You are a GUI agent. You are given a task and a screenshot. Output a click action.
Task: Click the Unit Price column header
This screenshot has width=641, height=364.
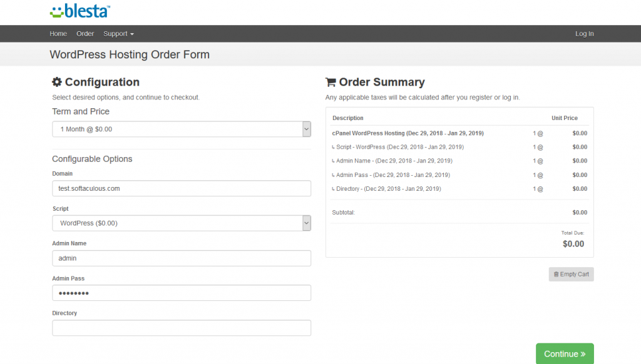[565, 118]
